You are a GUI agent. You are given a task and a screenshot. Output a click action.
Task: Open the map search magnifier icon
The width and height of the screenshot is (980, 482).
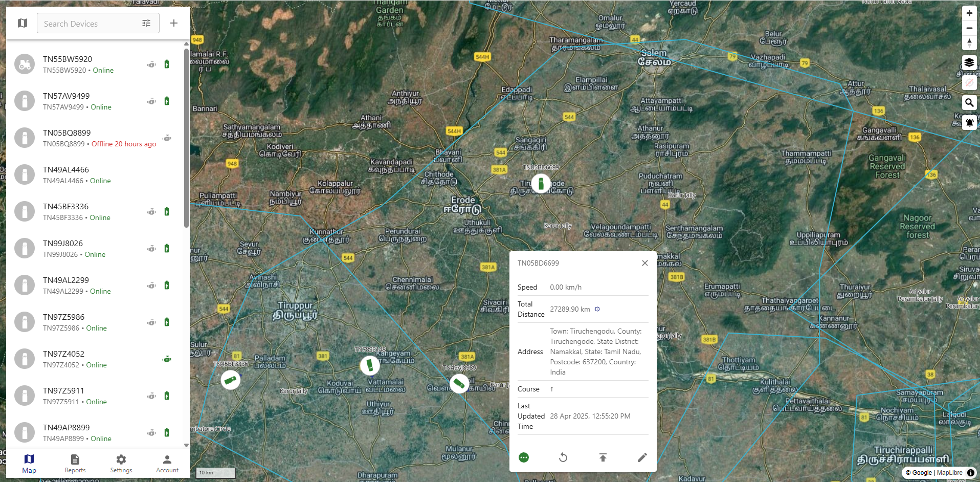coord(969,103)
